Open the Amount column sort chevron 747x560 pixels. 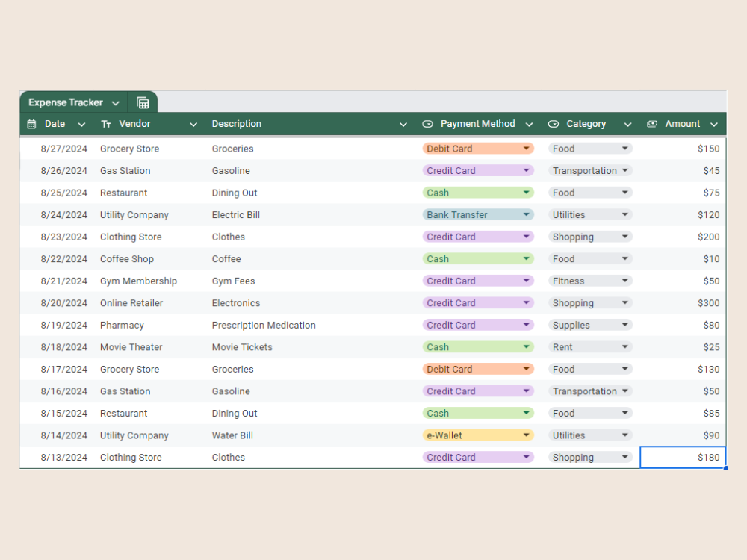click(713, 125)
